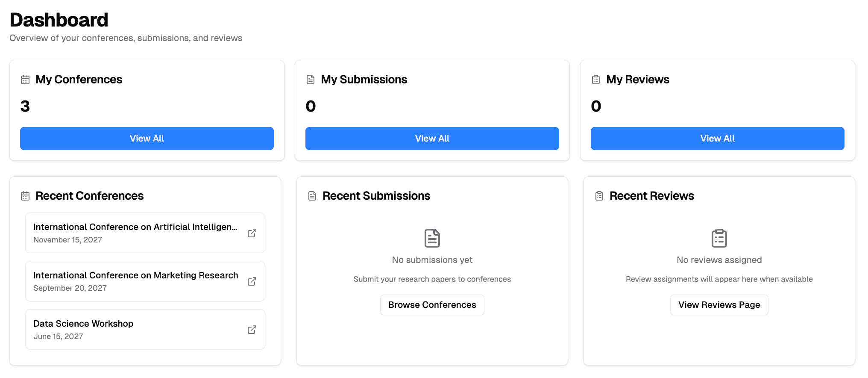Open external link for Marketing Research conference
The image size is (868, 378).
click(x=252, y=281)
